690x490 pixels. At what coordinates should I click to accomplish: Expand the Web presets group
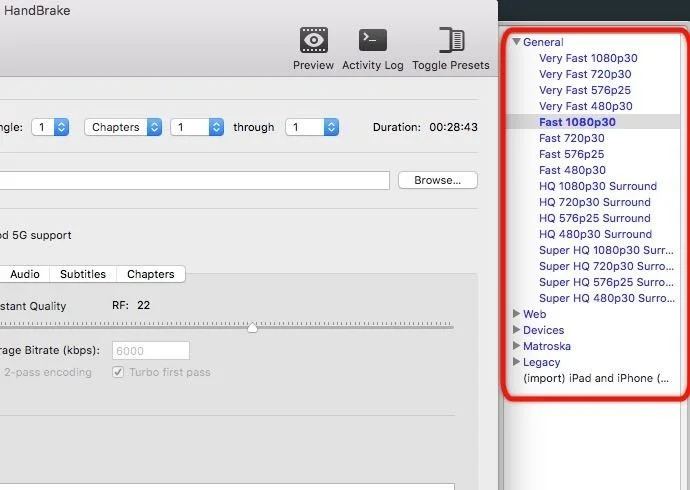pos(517,314)
